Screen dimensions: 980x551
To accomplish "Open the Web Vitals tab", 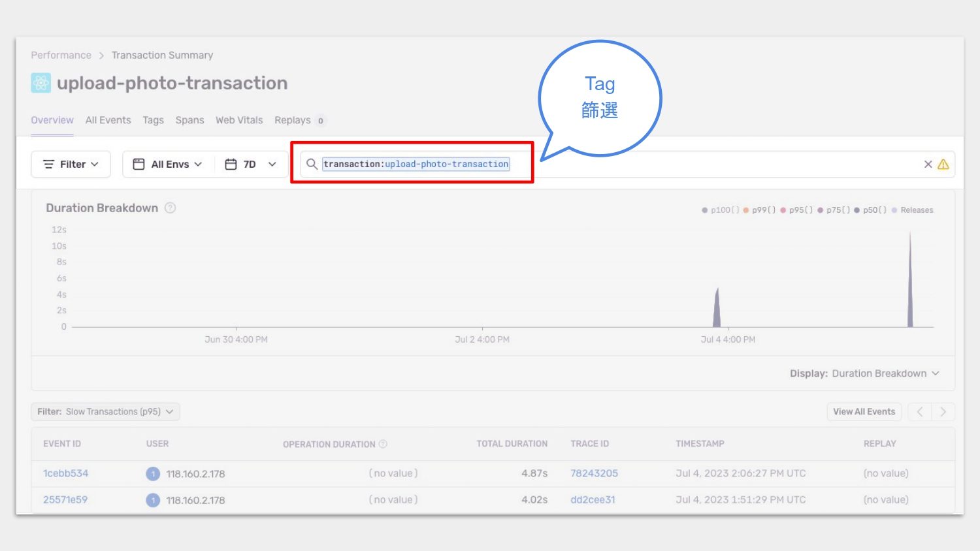I will [x=239, y=120].
